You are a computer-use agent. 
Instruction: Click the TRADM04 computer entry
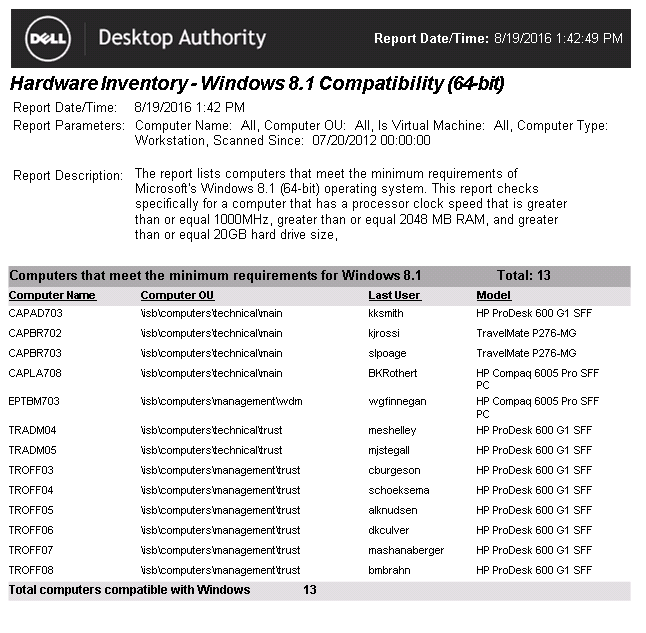[32, 431]
